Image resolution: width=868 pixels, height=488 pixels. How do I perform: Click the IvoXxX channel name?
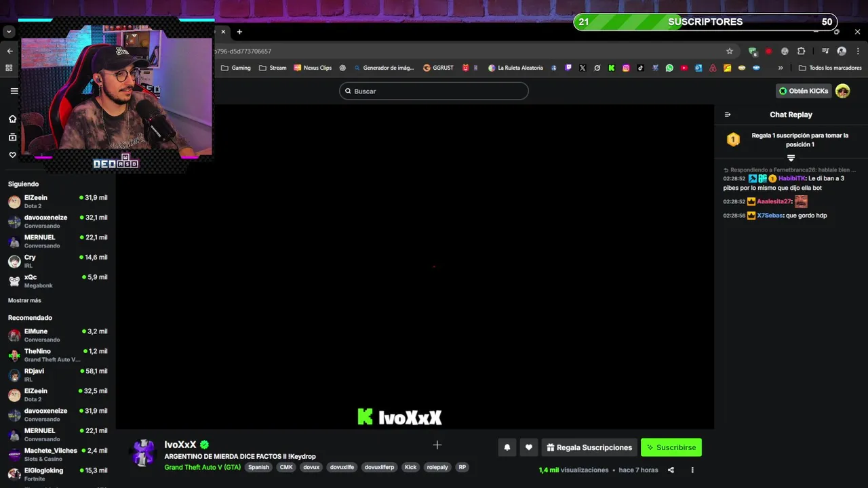coord(180,445)
